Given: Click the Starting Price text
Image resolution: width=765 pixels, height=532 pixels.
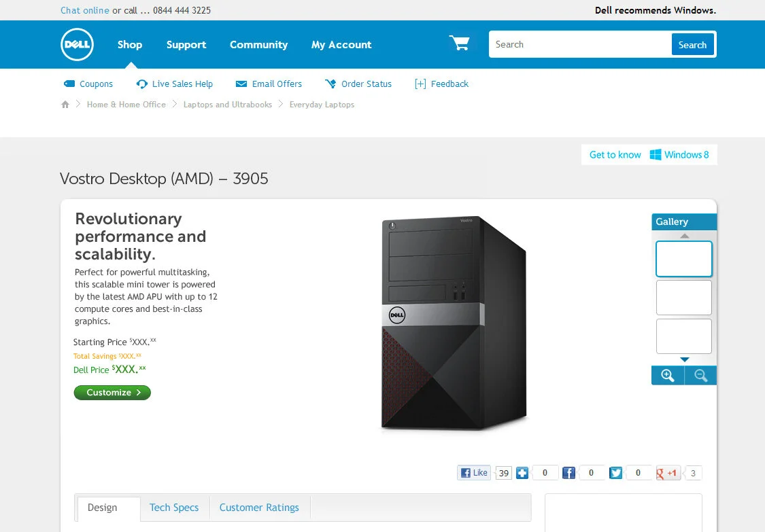Looking at the screenshot, I should coord(115,341).
